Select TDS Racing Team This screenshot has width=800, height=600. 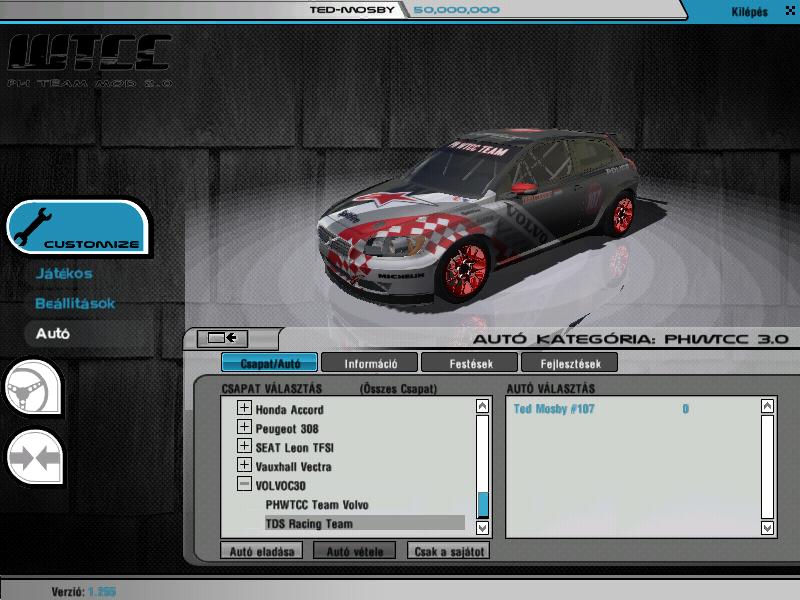coord(365,523)
